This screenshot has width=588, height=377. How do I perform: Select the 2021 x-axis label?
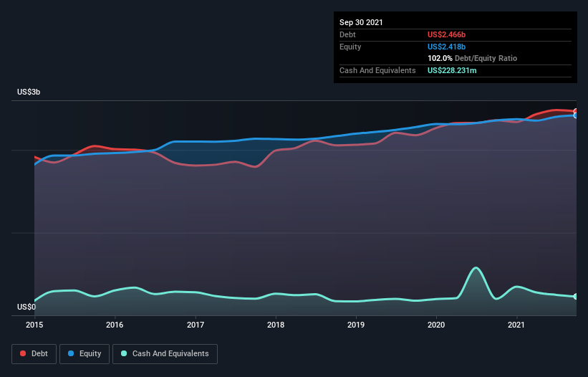[516, 325]
